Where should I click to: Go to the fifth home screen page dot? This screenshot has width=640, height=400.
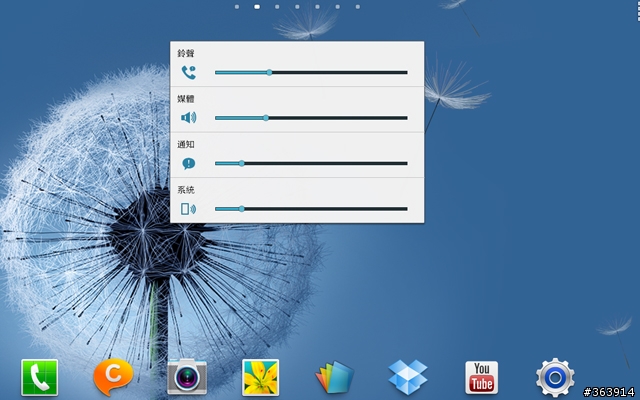tap(317, 7)
